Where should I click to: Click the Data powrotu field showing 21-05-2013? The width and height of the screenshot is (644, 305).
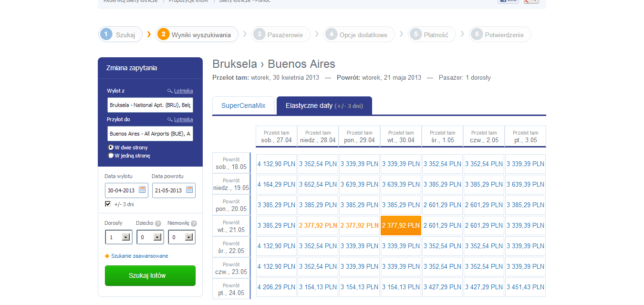click(x=174, y=190)
